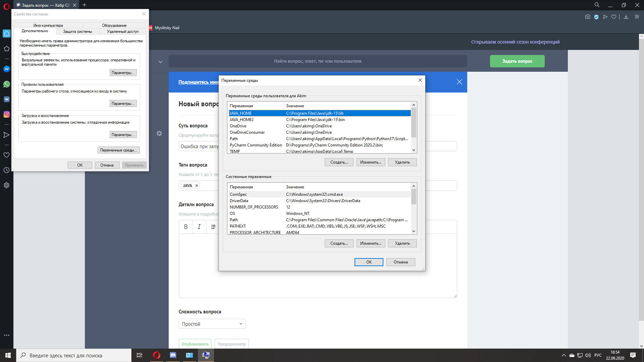Click the gear icon beside question form

coord(159,133)
